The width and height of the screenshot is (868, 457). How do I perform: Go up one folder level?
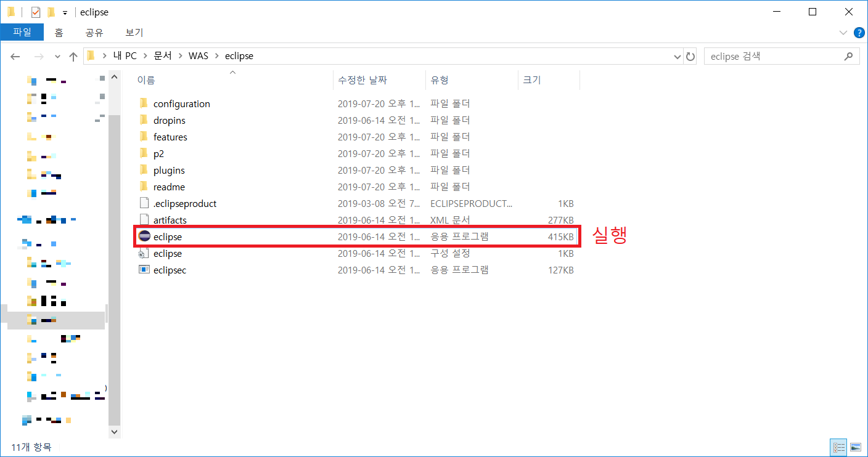pyautogui.click(x=73, y=56)
